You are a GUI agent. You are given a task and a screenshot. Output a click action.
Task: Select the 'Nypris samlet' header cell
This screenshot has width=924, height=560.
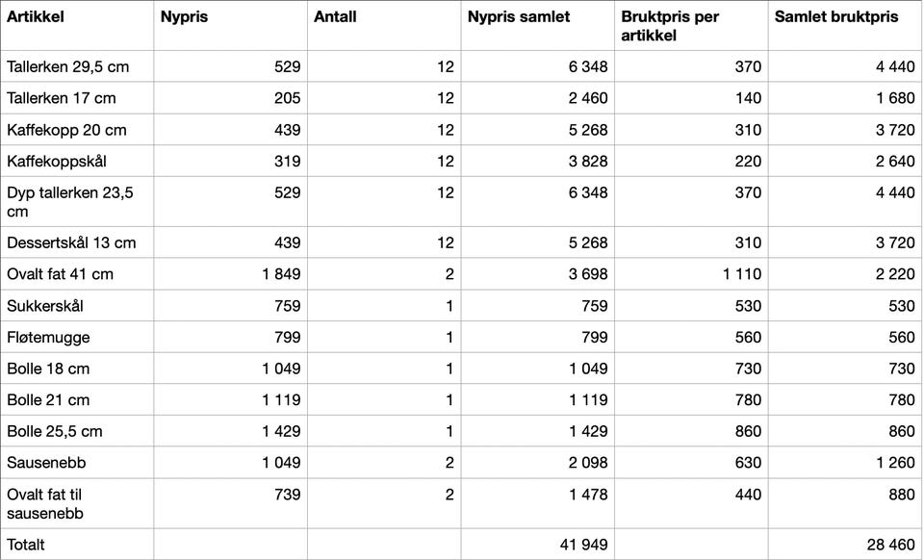pyautogui.click(x=519, y=17)
